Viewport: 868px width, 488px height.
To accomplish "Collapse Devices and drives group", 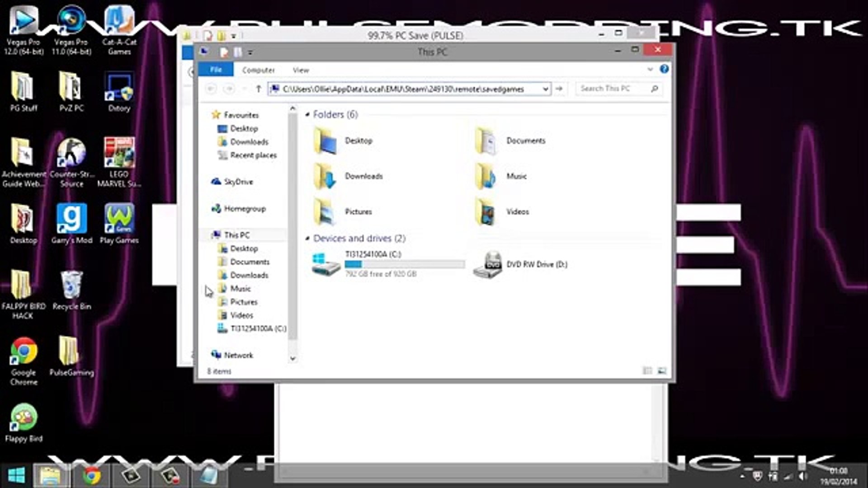I will (x=307, y=238).
